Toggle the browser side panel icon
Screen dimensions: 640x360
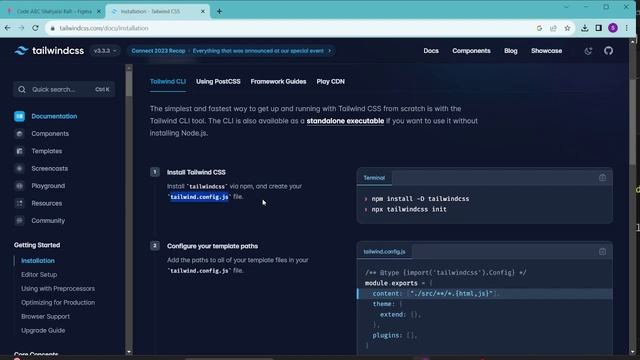tap(598, 28)
